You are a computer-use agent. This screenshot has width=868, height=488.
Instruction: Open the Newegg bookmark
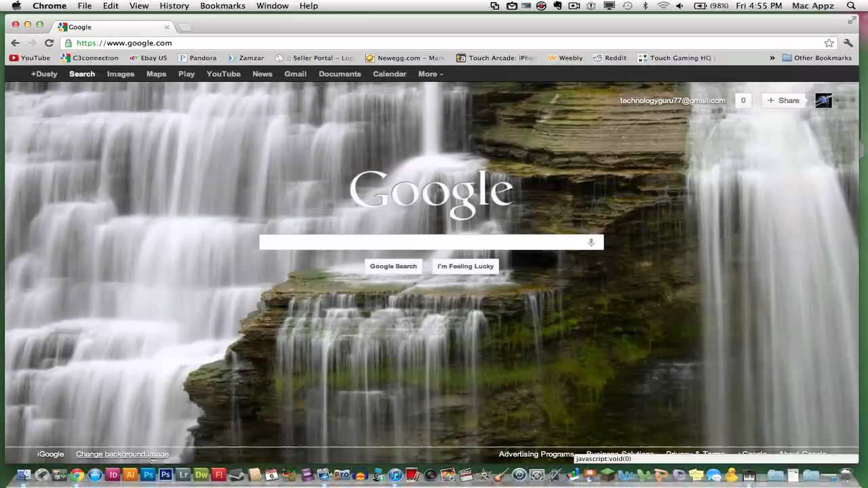(406, 58)
